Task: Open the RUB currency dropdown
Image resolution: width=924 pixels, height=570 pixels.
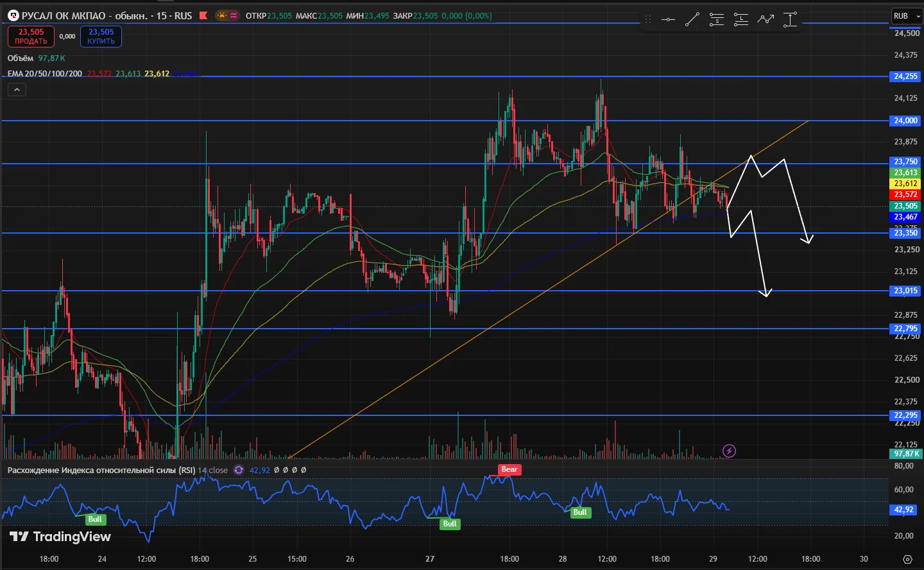Action: point(906,16)
